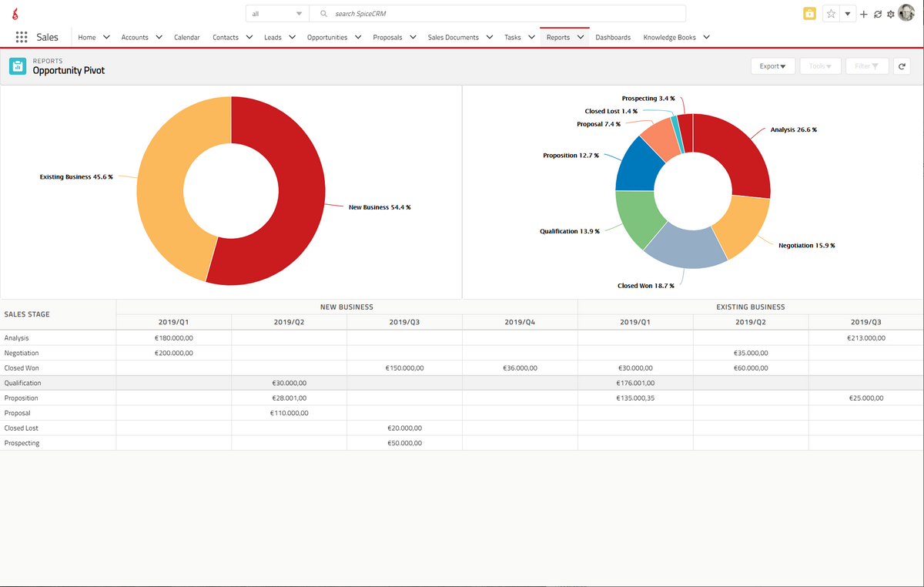Refresh the Opportunity Pivot report
Image resolution: width=924 pixels, height=587 pixels.
click(902, 66)
